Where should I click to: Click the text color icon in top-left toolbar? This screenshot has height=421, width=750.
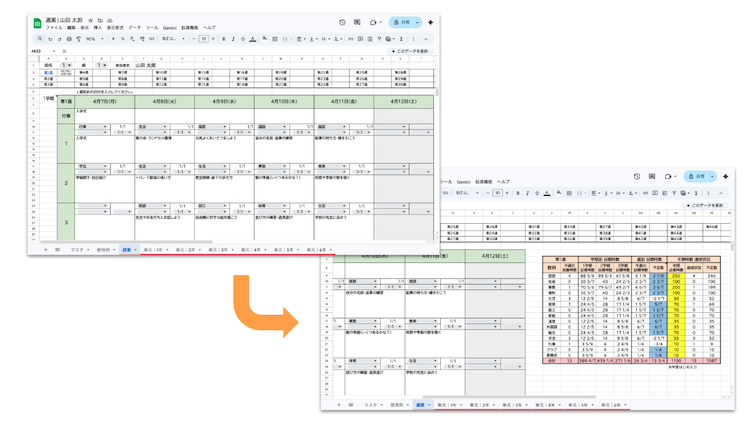pyautogui.click(x=252, y=39)
